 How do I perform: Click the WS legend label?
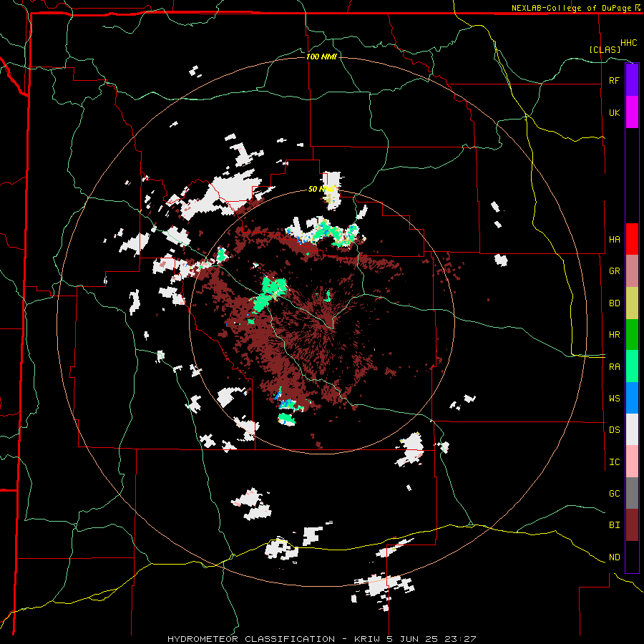coord(614,398)
